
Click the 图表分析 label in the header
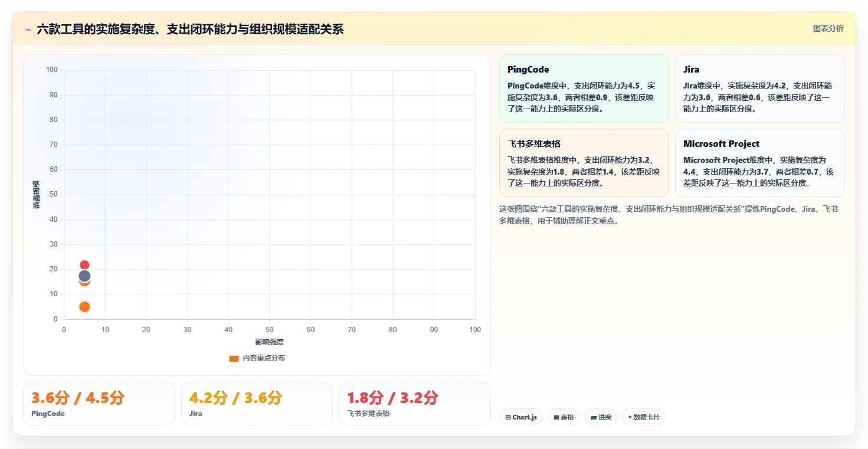(x=828, y=28)
